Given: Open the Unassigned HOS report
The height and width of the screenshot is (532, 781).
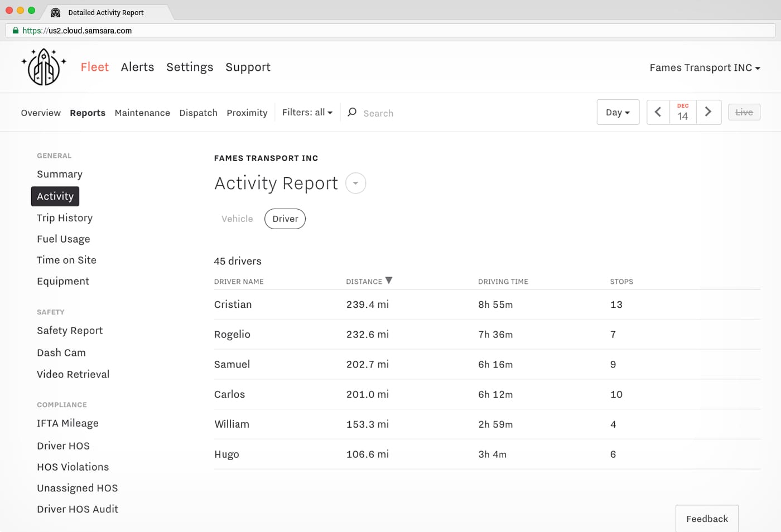Looking at the screenshot, I should pyautogui.click(x=78, y=488).
